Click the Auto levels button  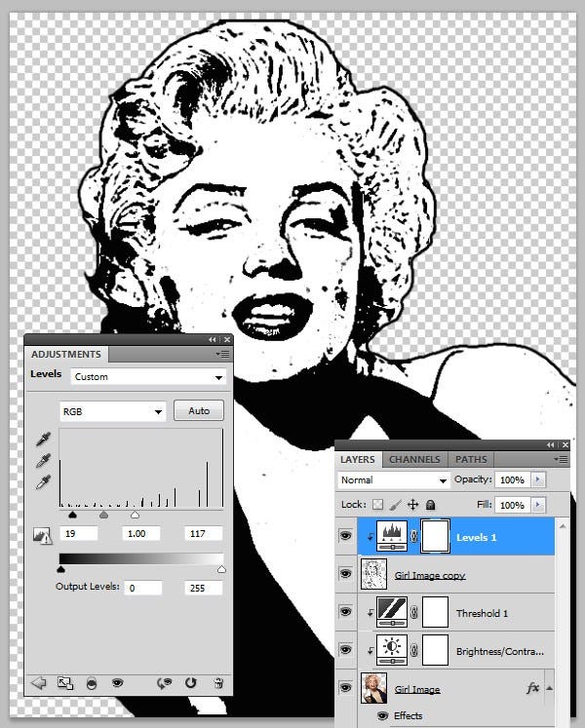[x=199, y=411]
